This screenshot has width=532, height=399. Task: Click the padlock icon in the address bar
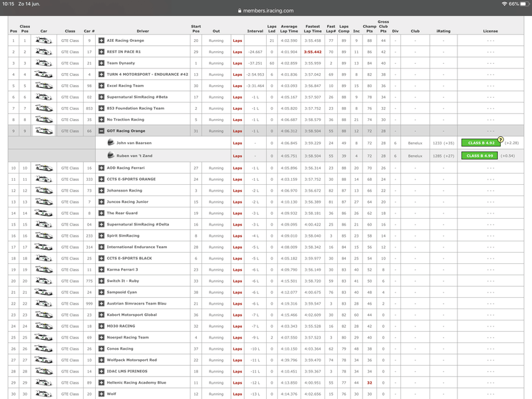[239, 11]
